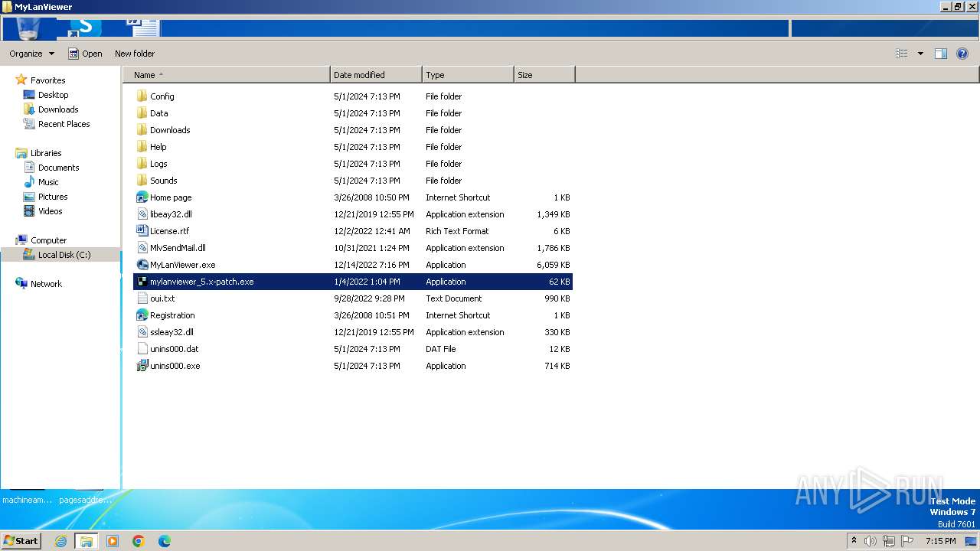This screenshot has width=980, height=551.
Task: Select Network in navigation pane
Action: pyautogui.click(x=46, y=284)
